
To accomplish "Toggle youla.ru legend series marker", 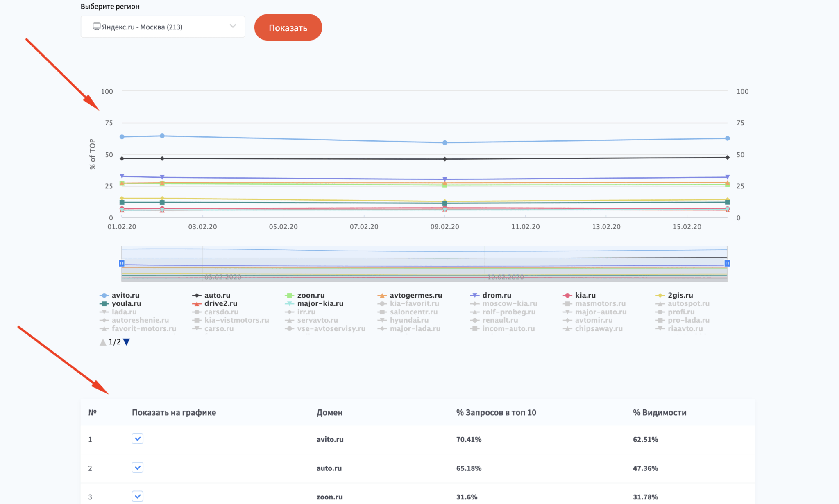I will [x=104, y=304].
